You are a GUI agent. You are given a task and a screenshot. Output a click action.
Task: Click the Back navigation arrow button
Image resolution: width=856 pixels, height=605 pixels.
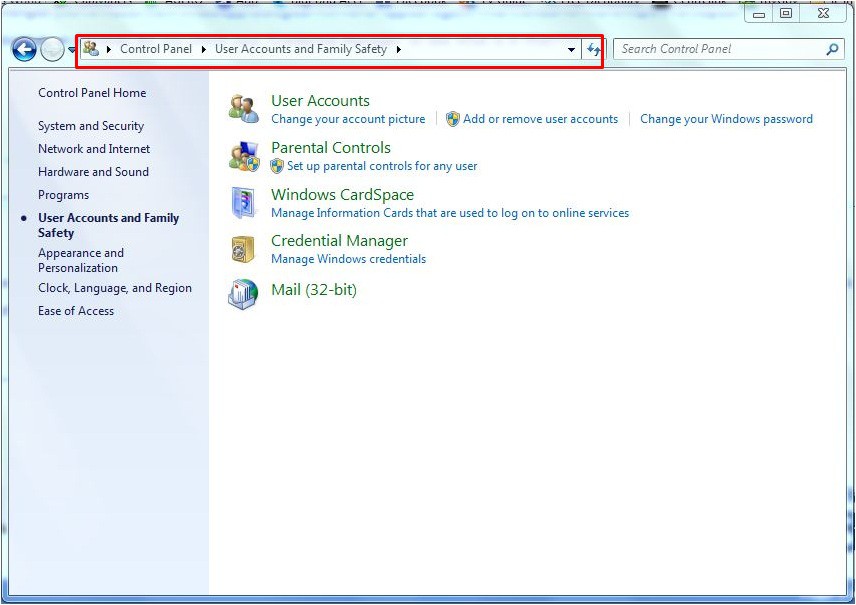(24, 49)
